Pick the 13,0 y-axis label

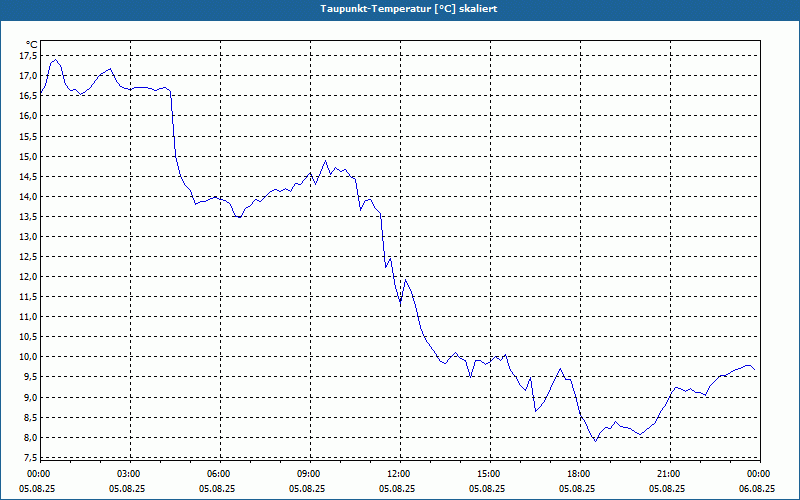(x=28, y=237)
